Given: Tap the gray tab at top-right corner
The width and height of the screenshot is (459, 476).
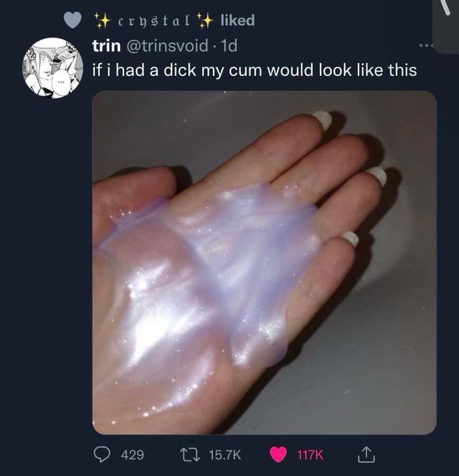Looking at the screenshot, I should 445,27.
